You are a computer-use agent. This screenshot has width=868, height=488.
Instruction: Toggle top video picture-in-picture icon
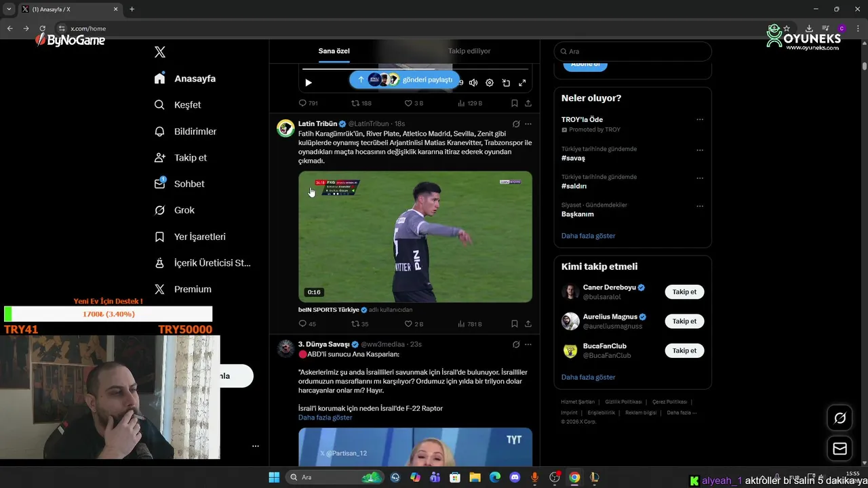[x=506, y=83]
